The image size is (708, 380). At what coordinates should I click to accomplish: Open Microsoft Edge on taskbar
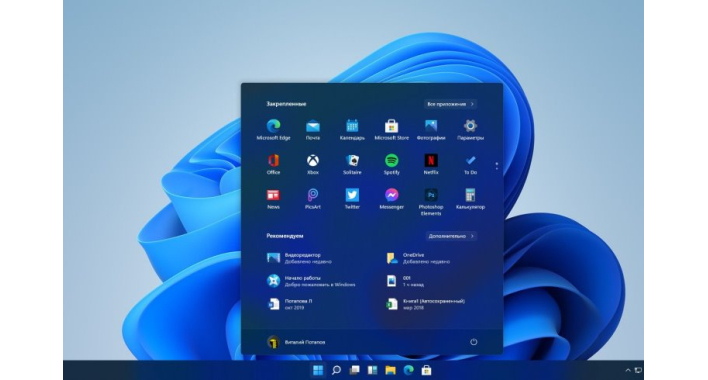coord(408,370)
